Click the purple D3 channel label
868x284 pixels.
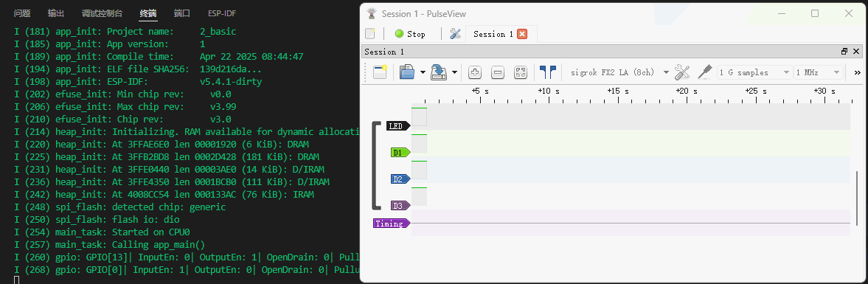pyautogui.click(x=400, y=205)
